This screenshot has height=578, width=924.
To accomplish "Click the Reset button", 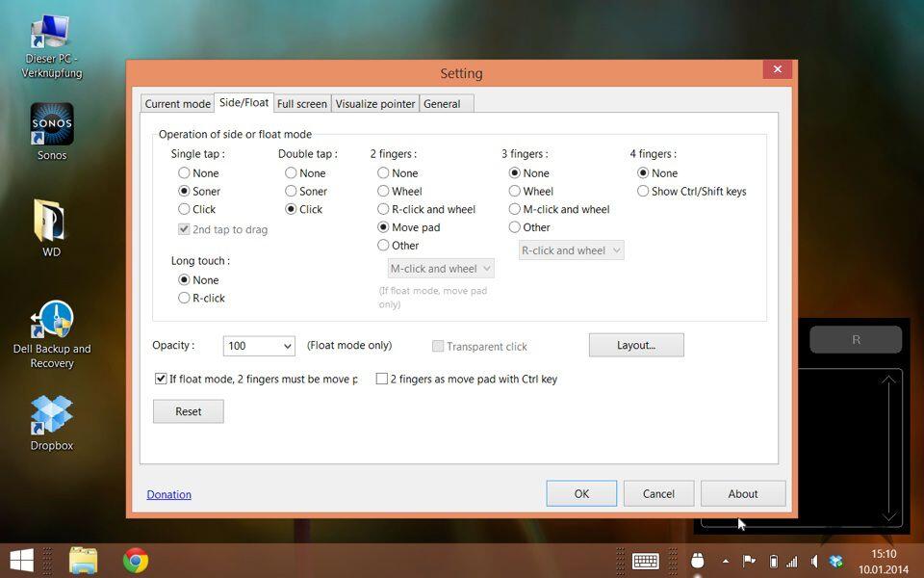I will point(188,411).
